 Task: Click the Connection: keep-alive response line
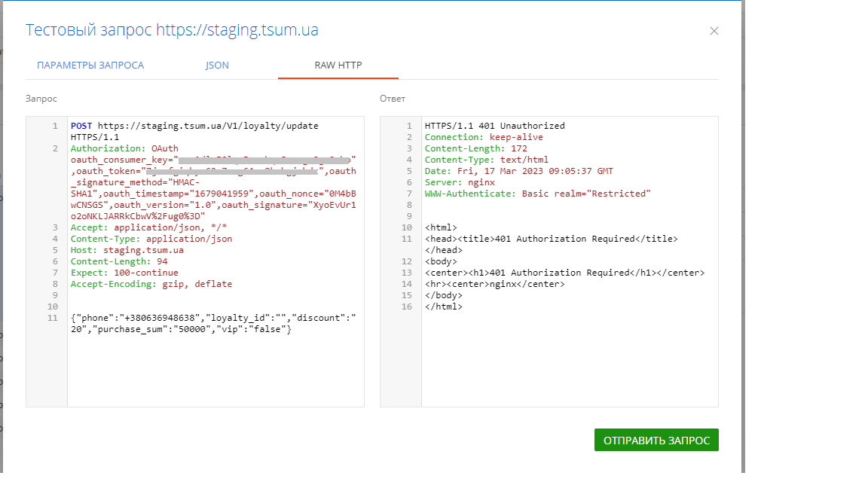coord(484,137)
